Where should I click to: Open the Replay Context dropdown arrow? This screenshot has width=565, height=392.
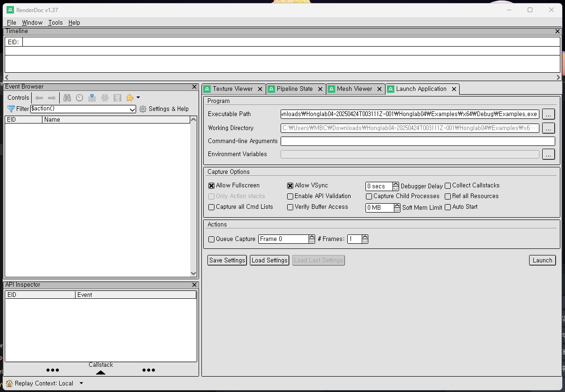81,383
